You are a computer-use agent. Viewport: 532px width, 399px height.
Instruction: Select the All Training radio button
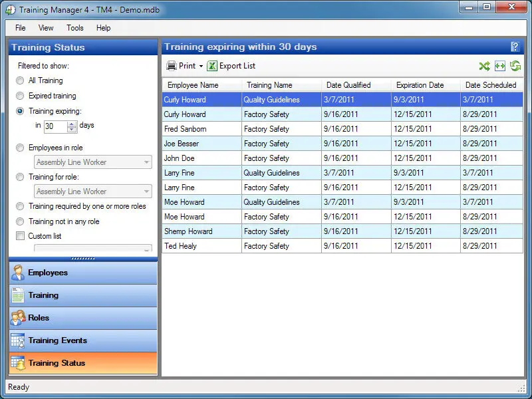pos(20,80)
